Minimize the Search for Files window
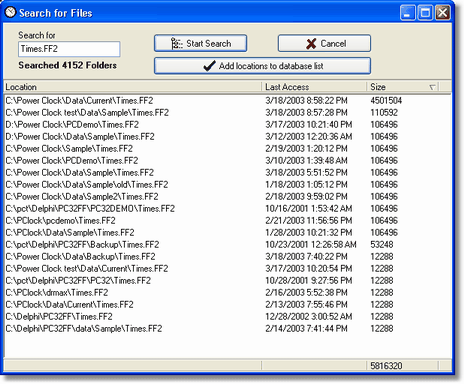464x384 pixels. (x=408, y=13)
